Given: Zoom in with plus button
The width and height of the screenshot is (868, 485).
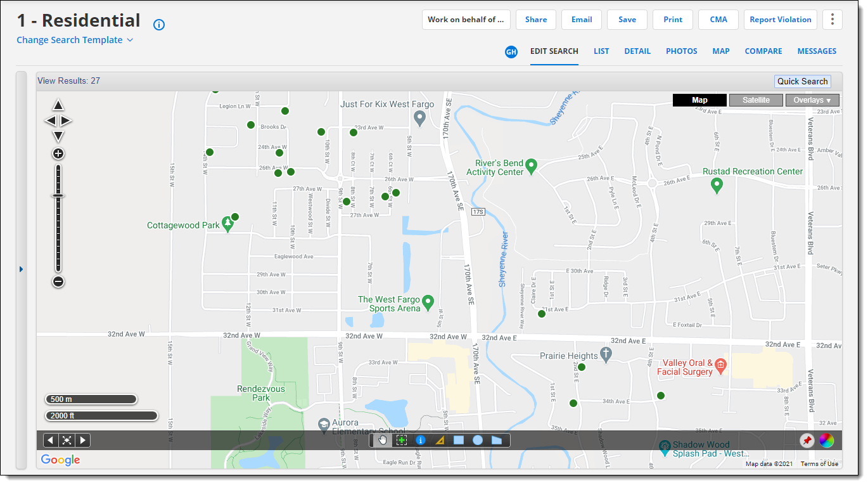Looking at the screenshot, I should tap(58, 153).
